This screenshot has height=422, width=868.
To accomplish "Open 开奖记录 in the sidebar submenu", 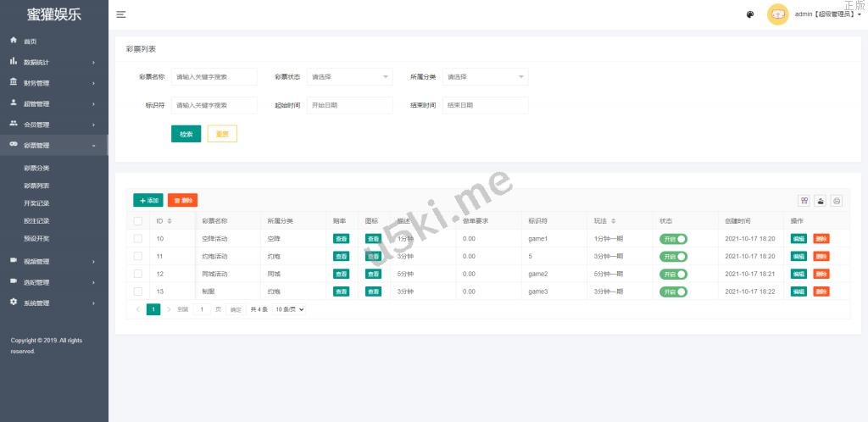I will 37,203.
